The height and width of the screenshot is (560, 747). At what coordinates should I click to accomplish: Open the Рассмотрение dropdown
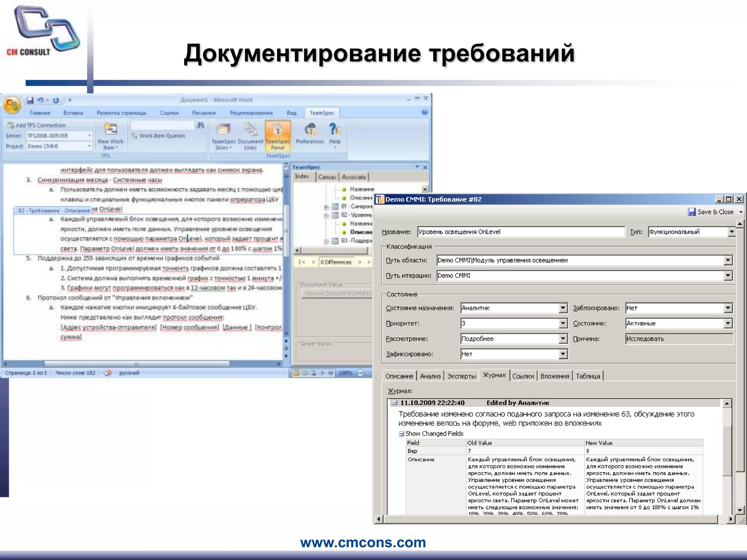tap(563, 339)
